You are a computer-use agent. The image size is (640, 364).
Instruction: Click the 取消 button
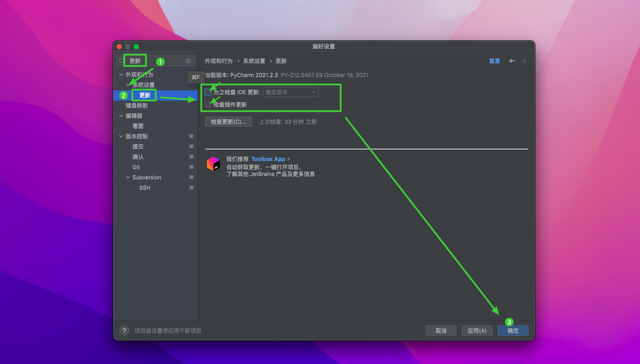click(x=441, y=331)
